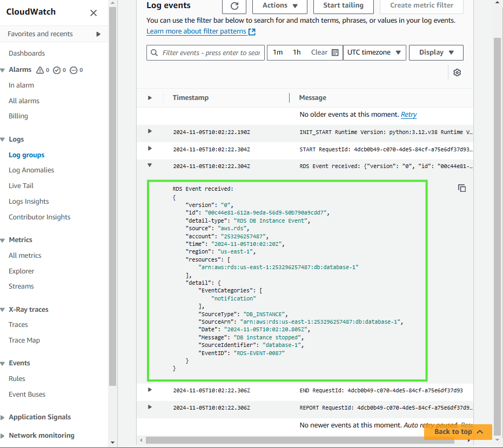503x448 pixels.
Task: Click the refresh log events icon
Action: point(234,5)
